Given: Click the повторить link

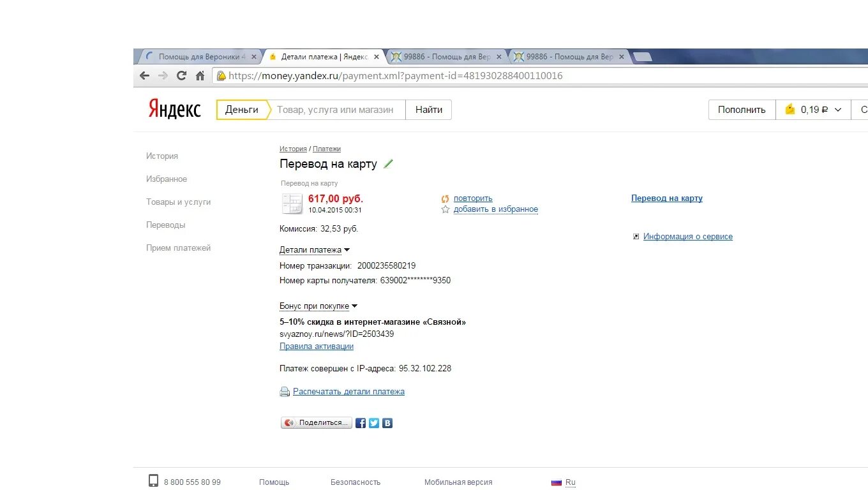Looking at the screenshot, I should [473, 198].
